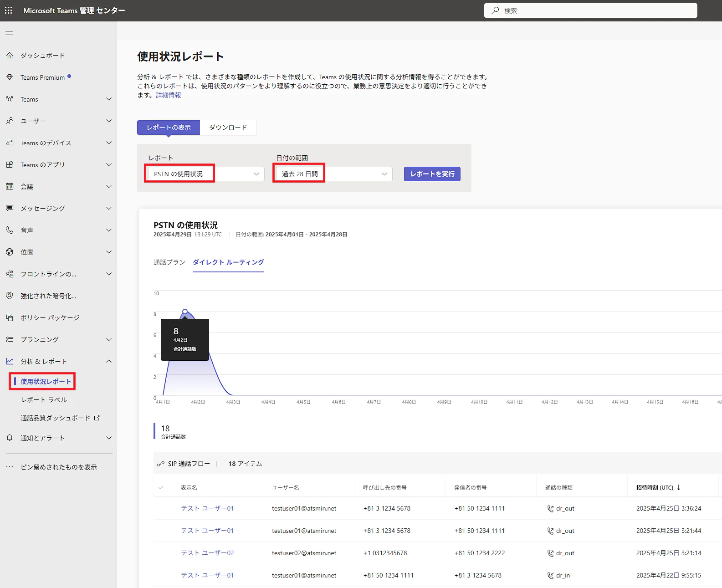
Task: Click the dr_out call icon at 3:36:24
Action: tap(550, 509)
